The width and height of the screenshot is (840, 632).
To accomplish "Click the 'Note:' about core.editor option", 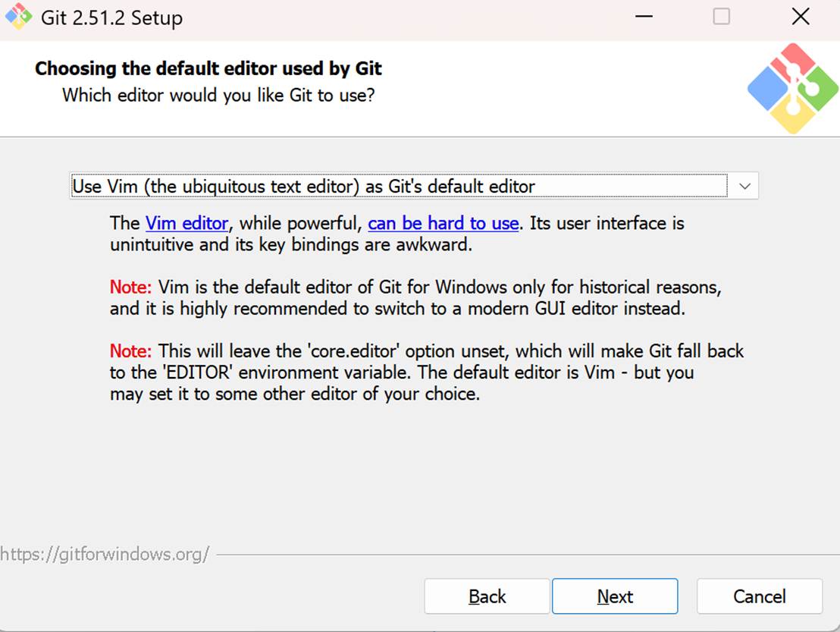I will pos(130,351).
